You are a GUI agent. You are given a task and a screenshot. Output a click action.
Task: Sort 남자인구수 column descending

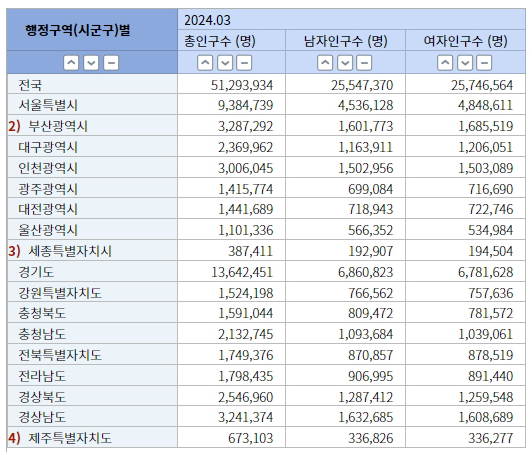(345, 63)
